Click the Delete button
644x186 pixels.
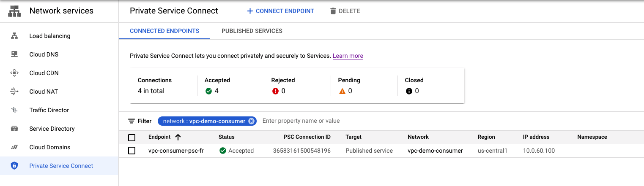[x=345, y=11]
